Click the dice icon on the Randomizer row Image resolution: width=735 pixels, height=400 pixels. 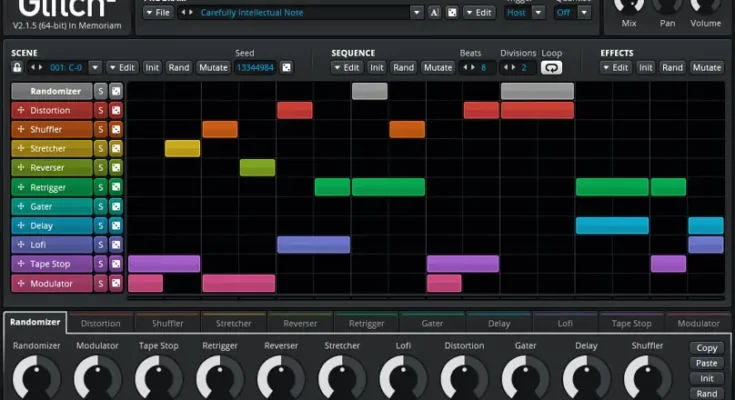[x=116, y=91]
